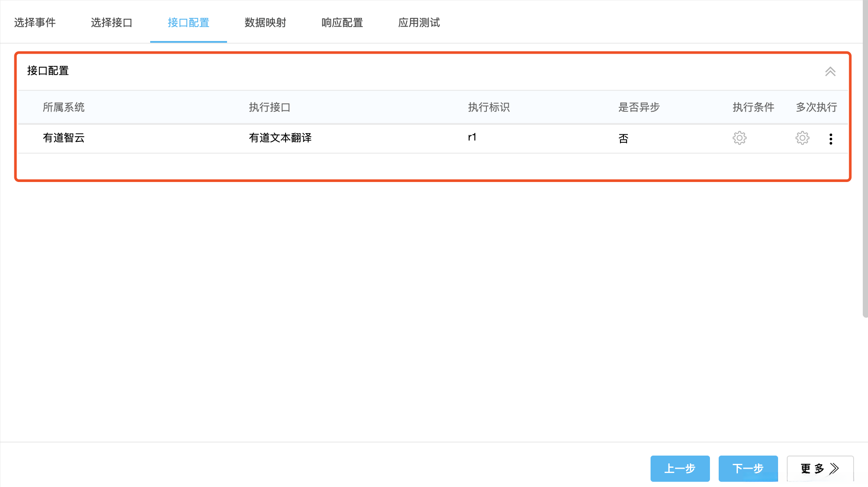Click the 有道文本翻译 interface name
This screenshot has width=868, height=487.
click(x=280, y=138)
